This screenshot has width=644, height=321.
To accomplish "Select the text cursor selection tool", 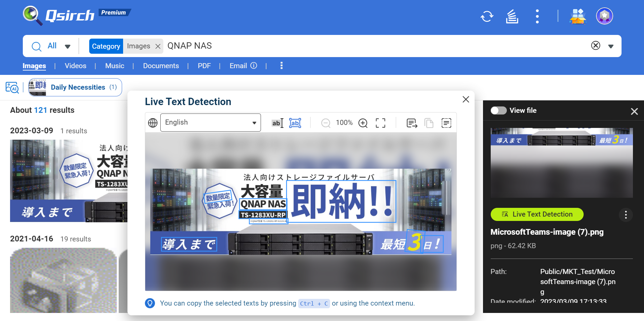I will click(277, 123).
